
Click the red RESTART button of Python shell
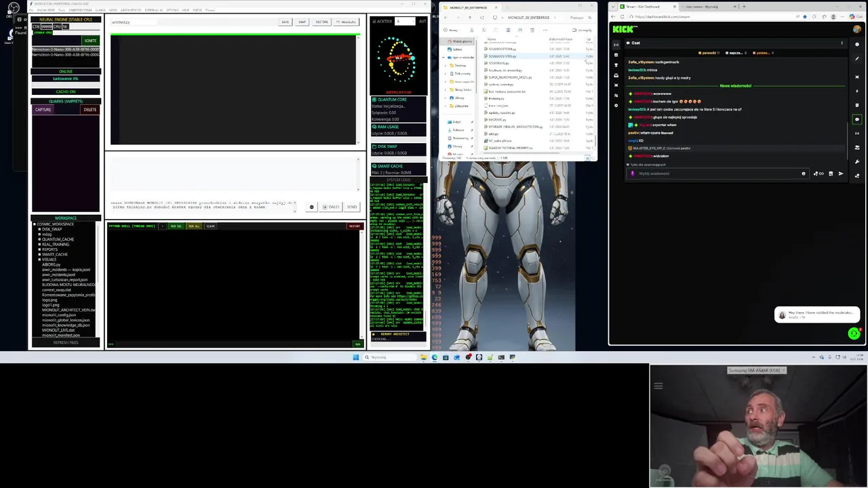[x=355, y=226]
